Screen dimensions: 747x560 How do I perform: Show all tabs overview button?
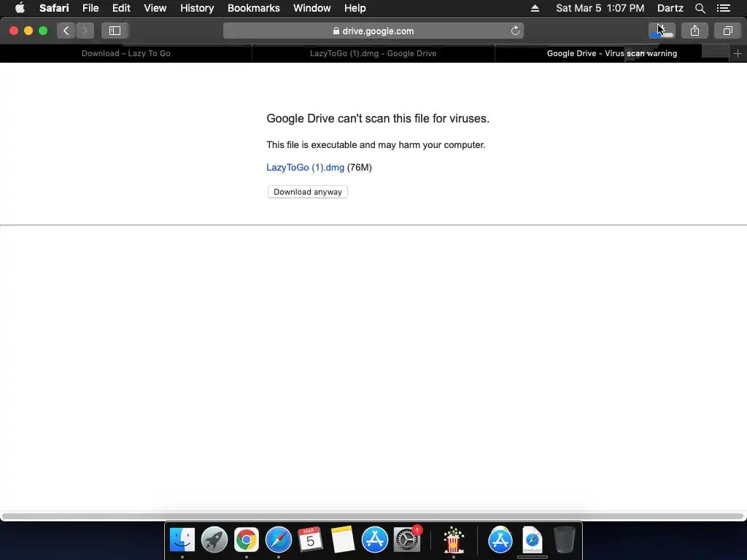(x=727, y=31)
